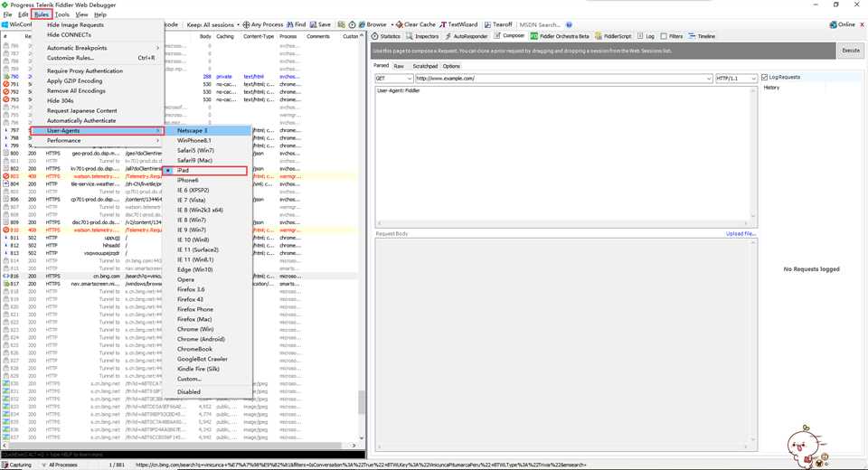Open the File menu
868x470 pixels.
(x=8, y=14)
